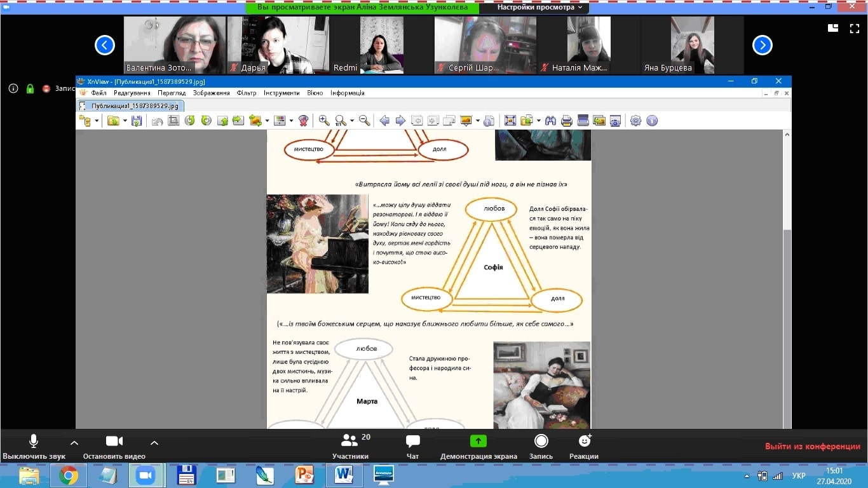Open the Файл menu
Screen dimensions: 868x488
pos(98,93)
